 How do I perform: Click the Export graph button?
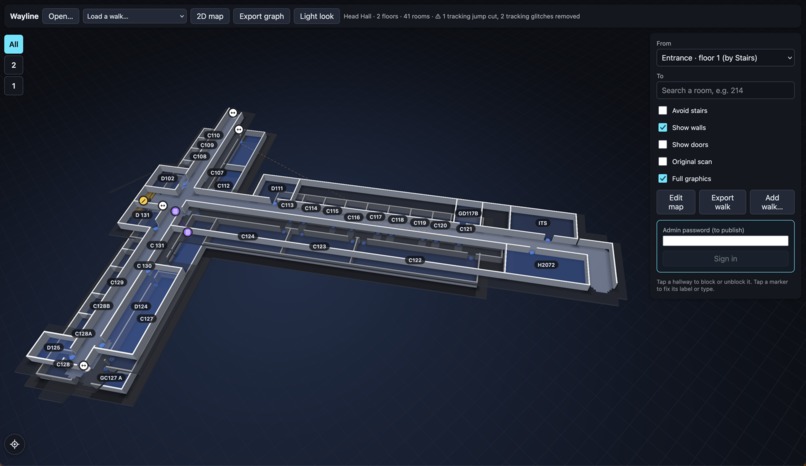(262, 16)
